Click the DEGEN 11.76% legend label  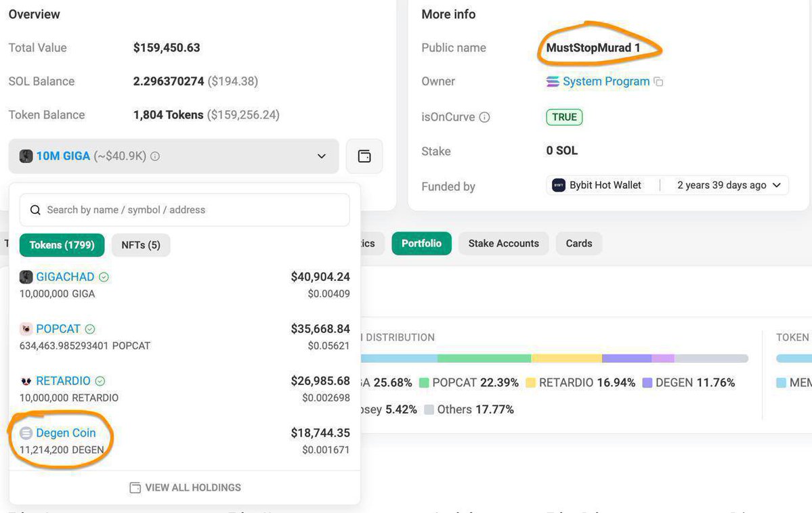click(695, 383)
